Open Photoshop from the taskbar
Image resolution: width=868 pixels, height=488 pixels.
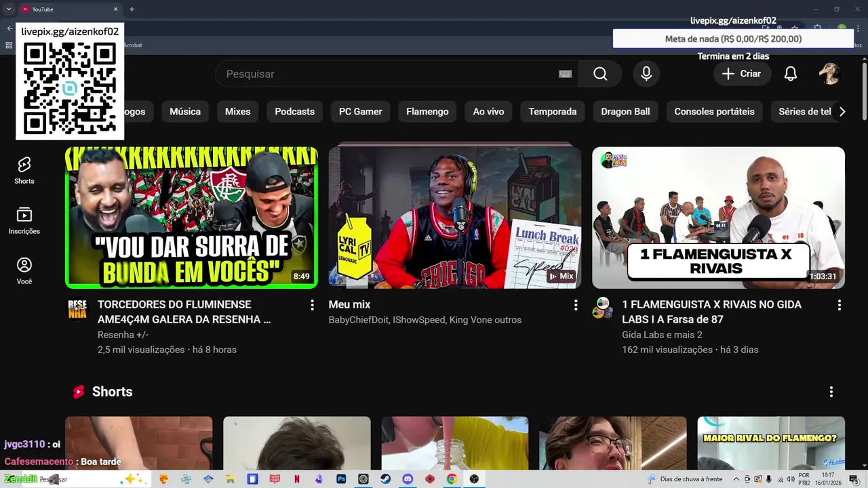[341, 479]
